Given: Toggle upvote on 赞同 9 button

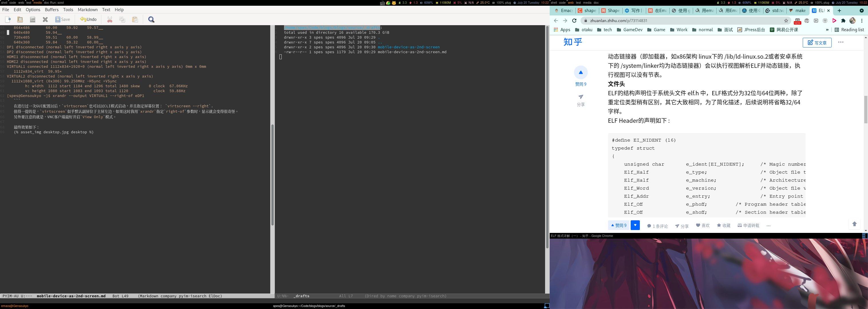Looking at the screenshot, I should [x=619, y=225].
